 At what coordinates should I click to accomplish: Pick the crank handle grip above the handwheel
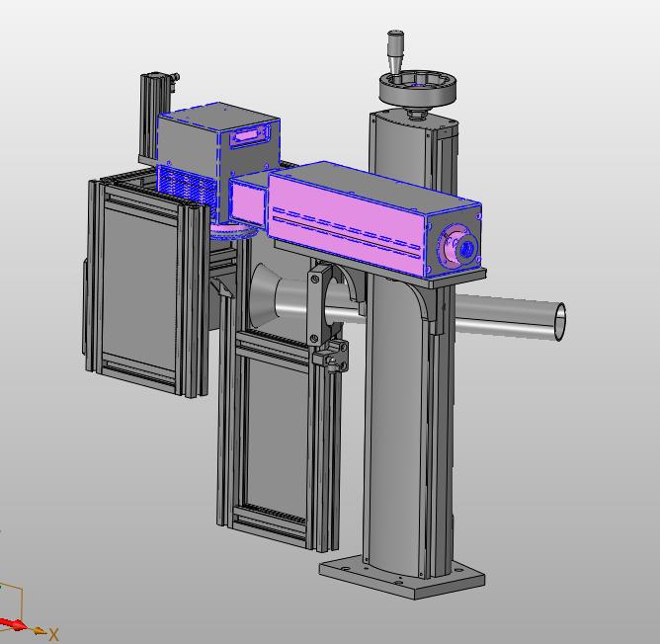pyautogui.click(x=395, y=50)
